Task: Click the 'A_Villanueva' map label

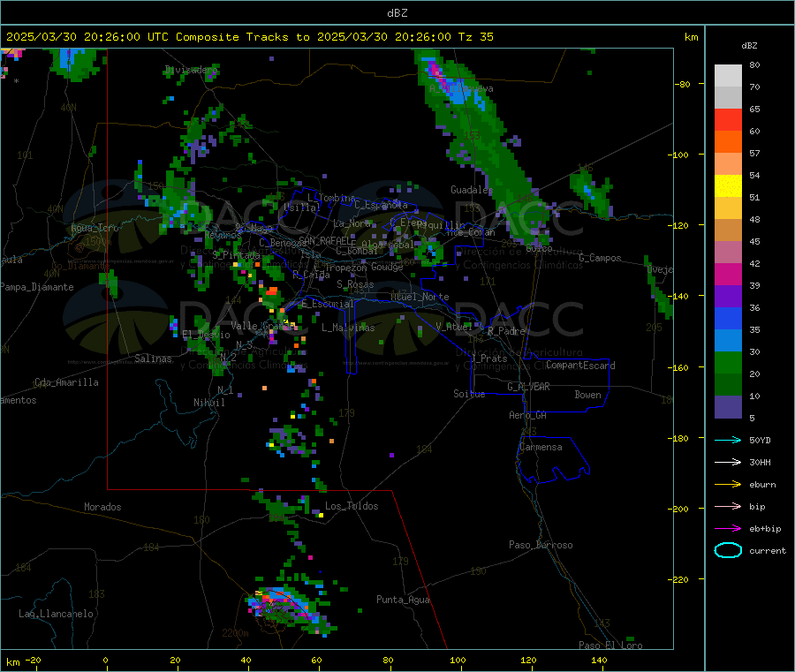Action: [x=461, y=88]
